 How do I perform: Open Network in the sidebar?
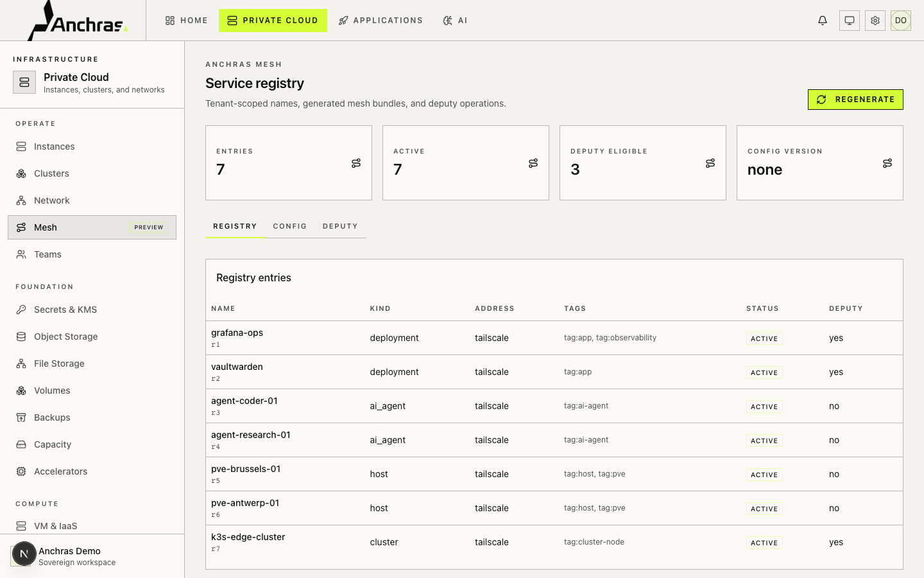92,200
